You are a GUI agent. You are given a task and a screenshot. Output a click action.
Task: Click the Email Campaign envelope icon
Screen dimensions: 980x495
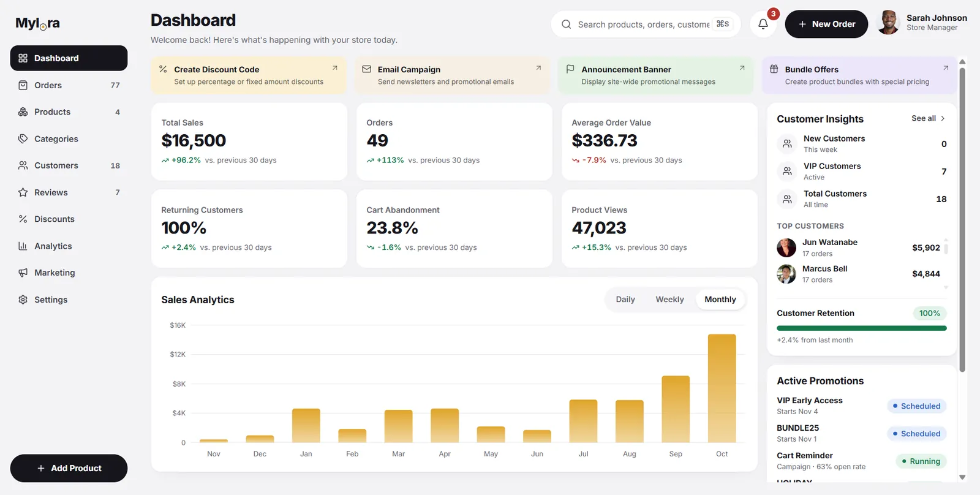pyautogui.click(x=367, y=69)
